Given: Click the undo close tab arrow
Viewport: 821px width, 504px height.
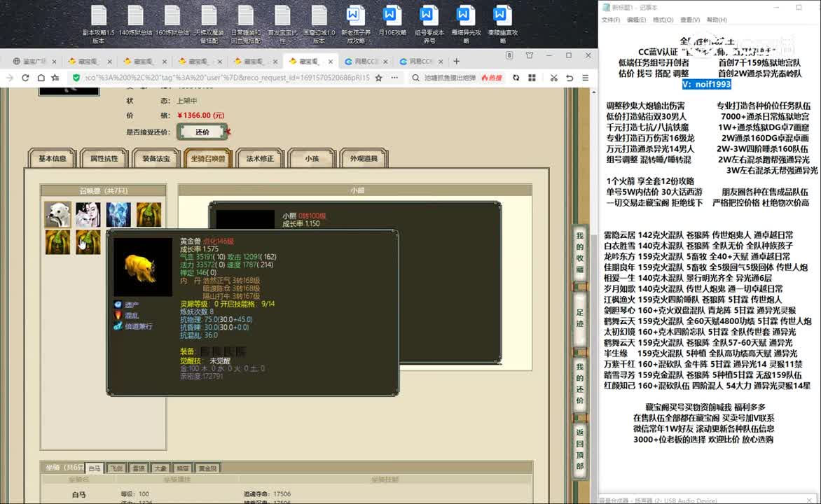Looking at the screenshot, I should click(570, 78).
